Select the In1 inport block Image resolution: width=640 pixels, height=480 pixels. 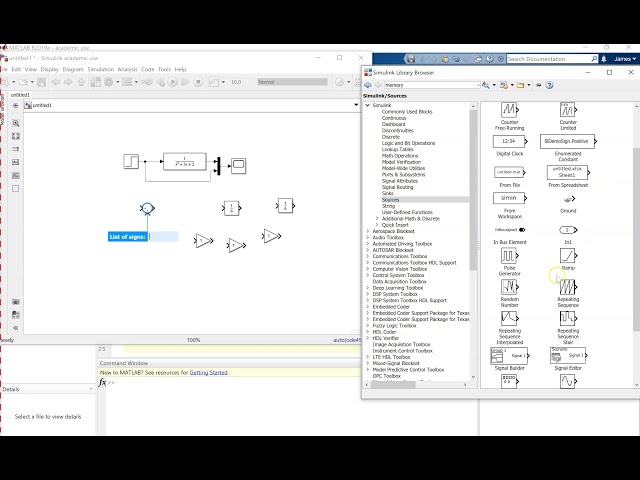coord(568,230)
